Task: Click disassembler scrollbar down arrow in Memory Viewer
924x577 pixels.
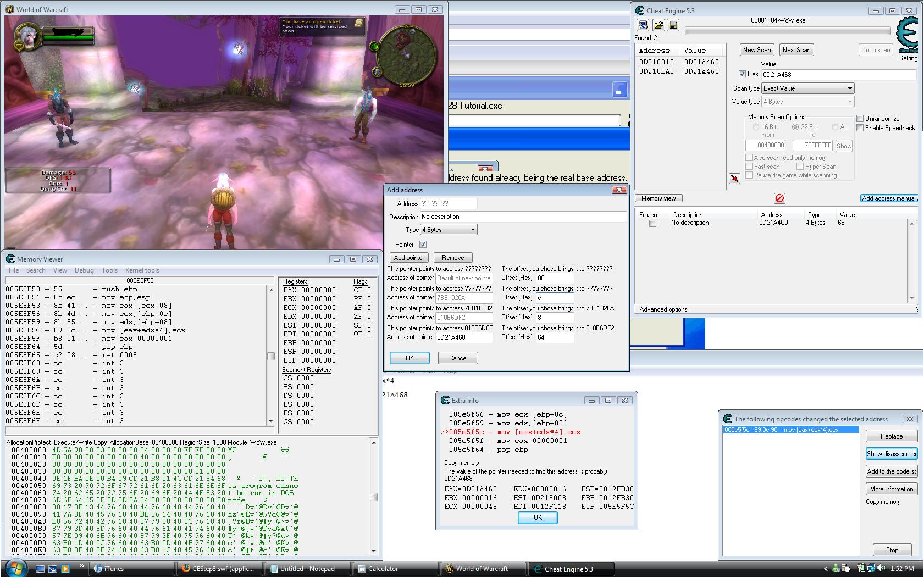Action: [271, 421]
